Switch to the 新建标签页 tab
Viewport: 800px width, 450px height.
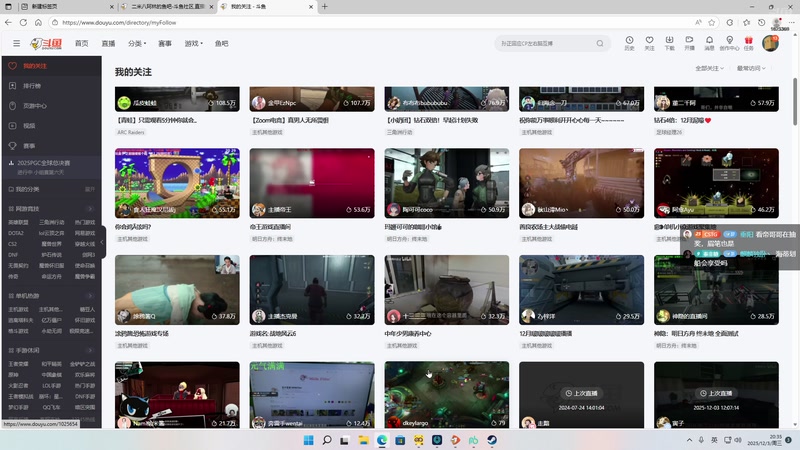[x=66, y=7]
